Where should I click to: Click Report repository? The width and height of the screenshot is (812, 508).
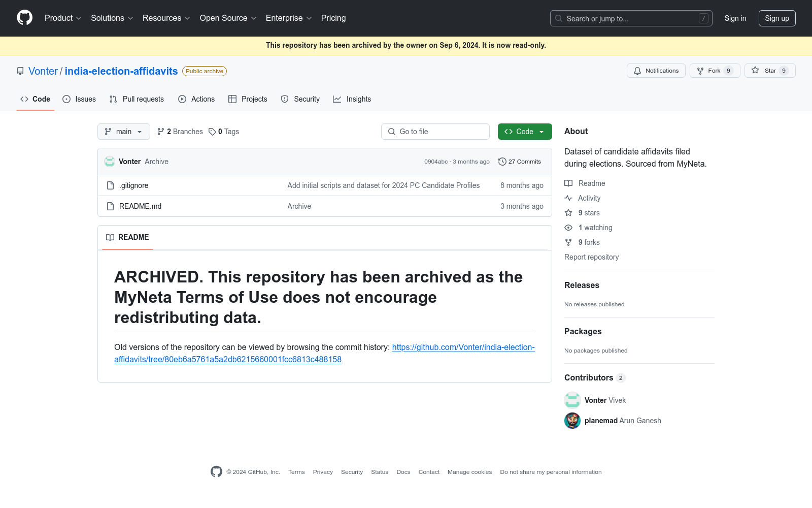pos(592,257)
